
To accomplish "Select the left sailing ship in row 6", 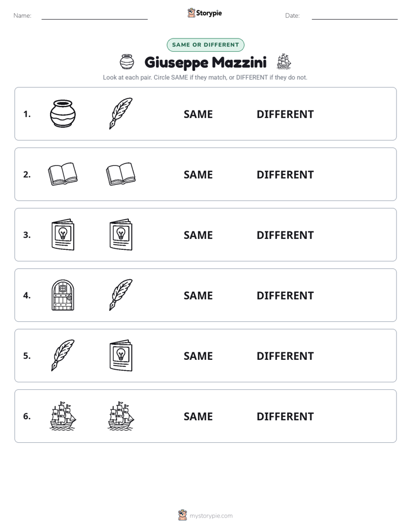I will tap(63, 416).
